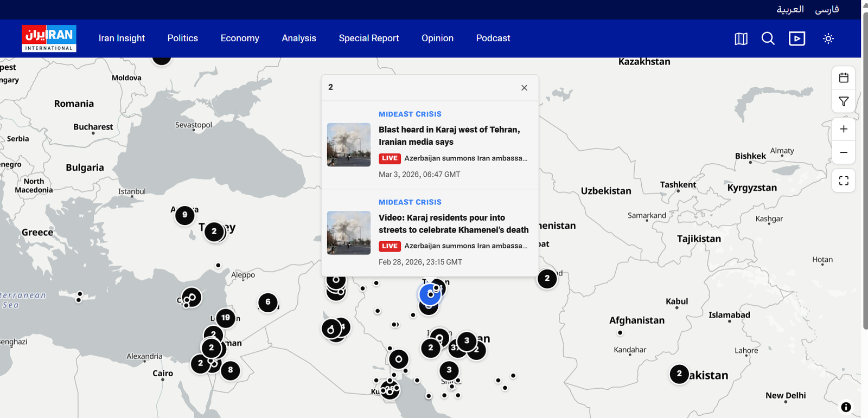Expand the cluster marker labeled 19
868x418 pixels.
[x=226, y=318]
